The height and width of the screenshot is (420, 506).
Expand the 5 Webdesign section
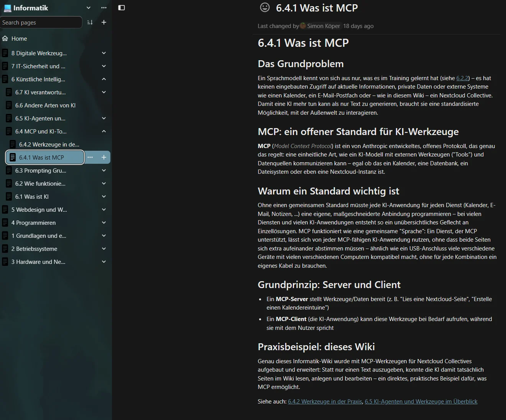(x=104, y=210)
